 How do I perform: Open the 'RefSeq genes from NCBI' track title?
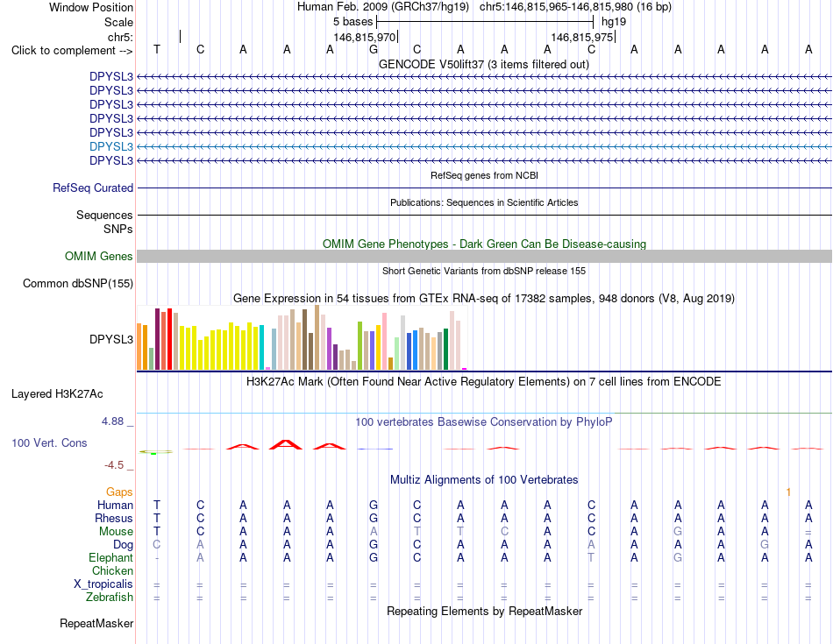(x=485, y=175)
